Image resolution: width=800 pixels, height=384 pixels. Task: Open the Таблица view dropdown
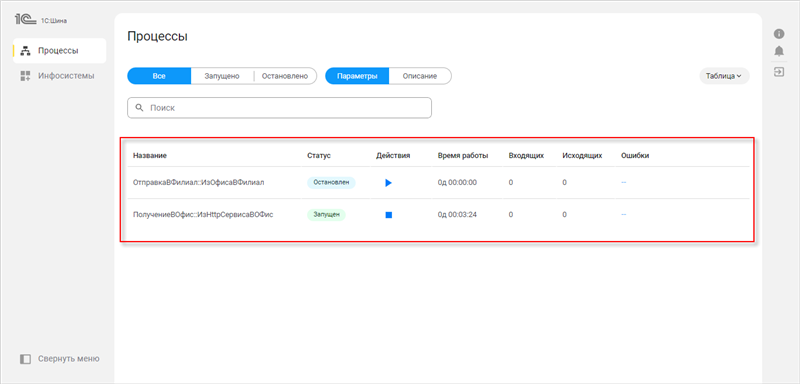point(724,76)
